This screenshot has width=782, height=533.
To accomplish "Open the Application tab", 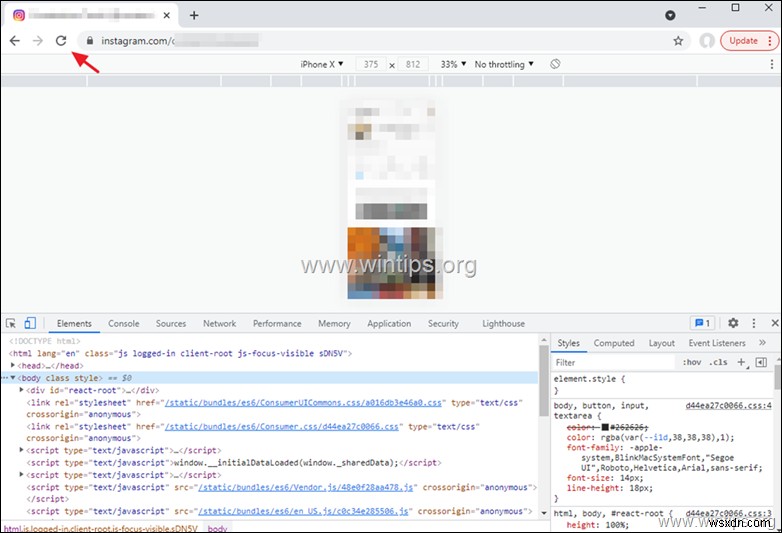I will click(389, 324).
